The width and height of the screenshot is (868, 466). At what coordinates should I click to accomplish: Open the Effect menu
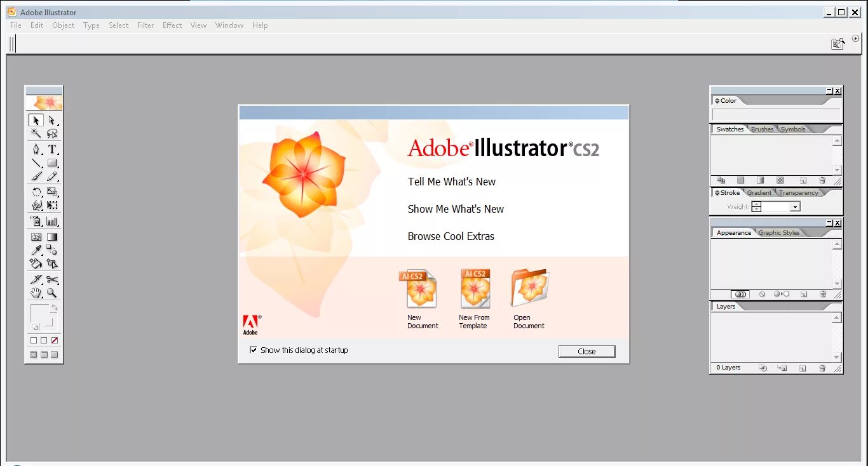tap(172, 25)
